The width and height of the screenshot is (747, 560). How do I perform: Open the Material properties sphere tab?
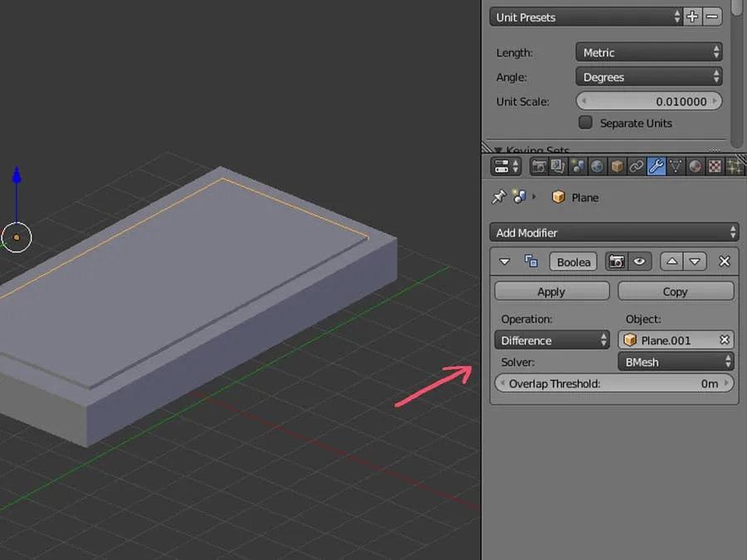(x=695, y=166)
